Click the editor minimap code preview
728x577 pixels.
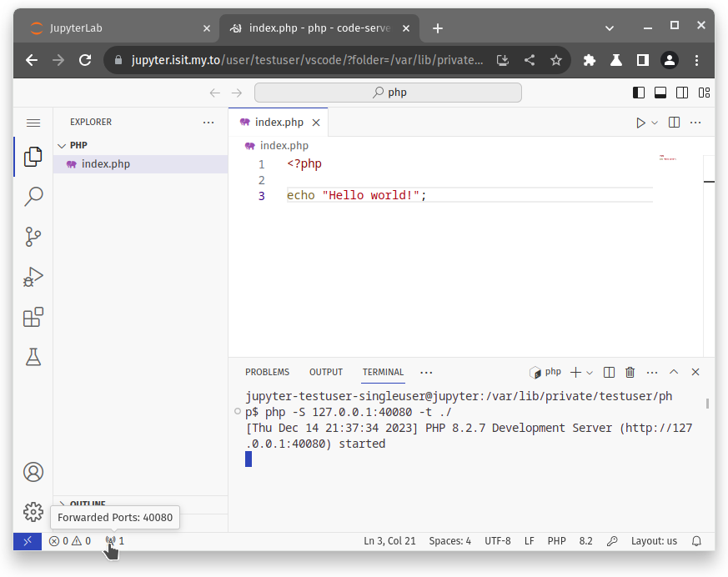[667, 157]
